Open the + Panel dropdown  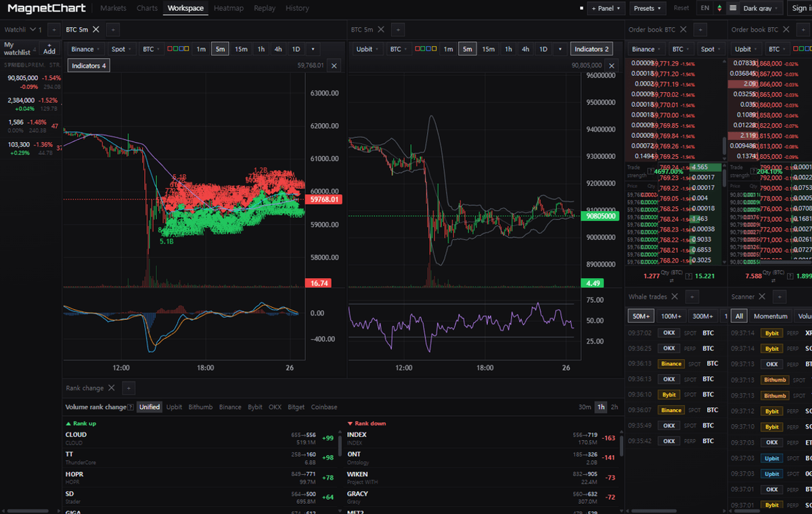[x=606, y=8]
